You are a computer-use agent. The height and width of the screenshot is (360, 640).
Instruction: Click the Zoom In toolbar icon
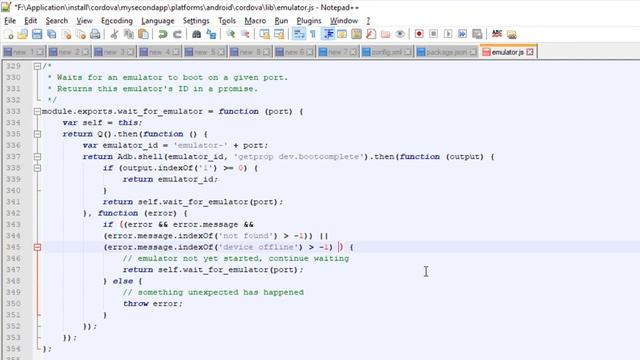click(231, 34)
